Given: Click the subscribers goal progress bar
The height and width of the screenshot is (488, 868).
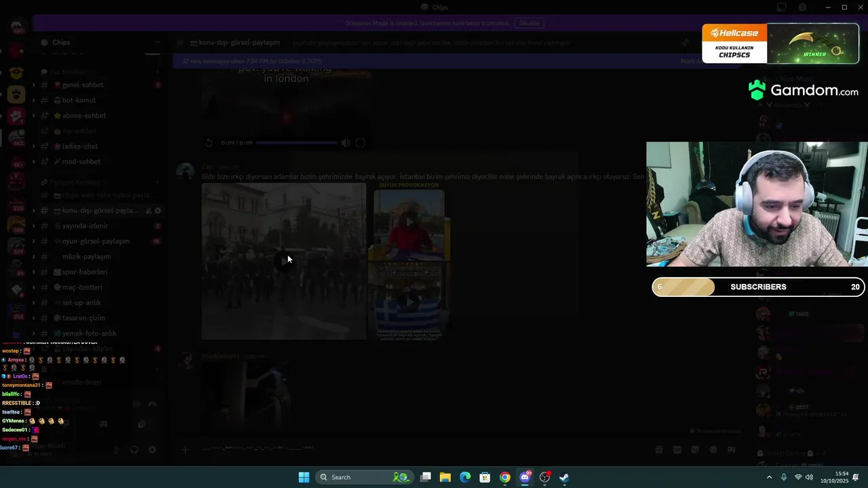Looking at the screenshot, I should 758,287.
